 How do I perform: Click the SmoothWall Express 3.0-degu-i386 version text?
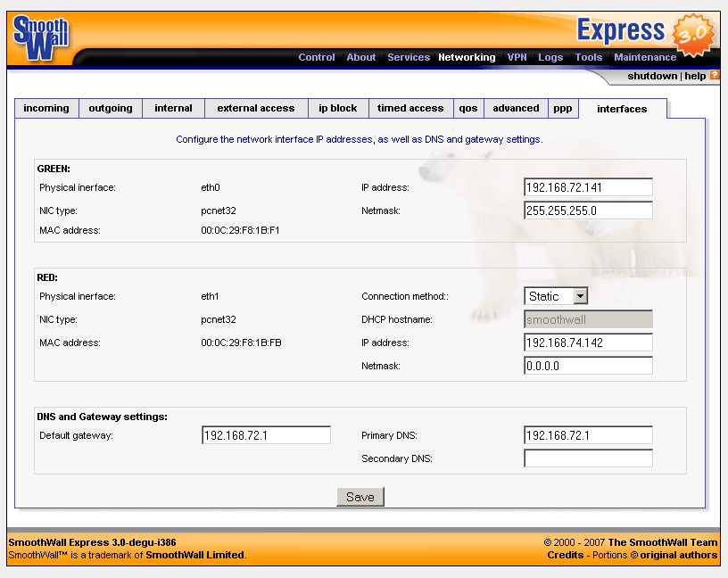coord(93,542)
